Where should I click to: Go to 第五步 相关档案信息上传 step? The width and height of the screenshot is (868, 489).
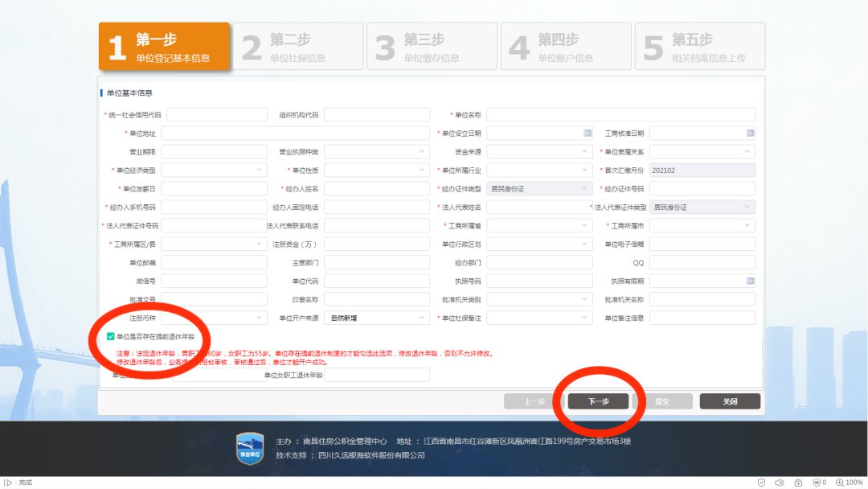[x=699, y=47]
